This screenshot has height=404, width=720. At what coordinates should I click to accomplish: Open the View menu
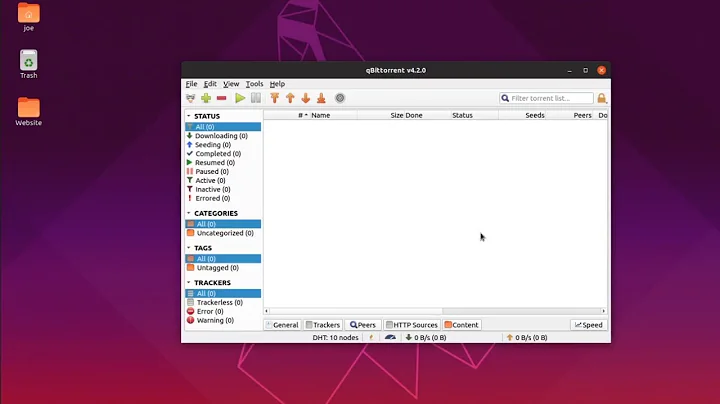(231, 84)
